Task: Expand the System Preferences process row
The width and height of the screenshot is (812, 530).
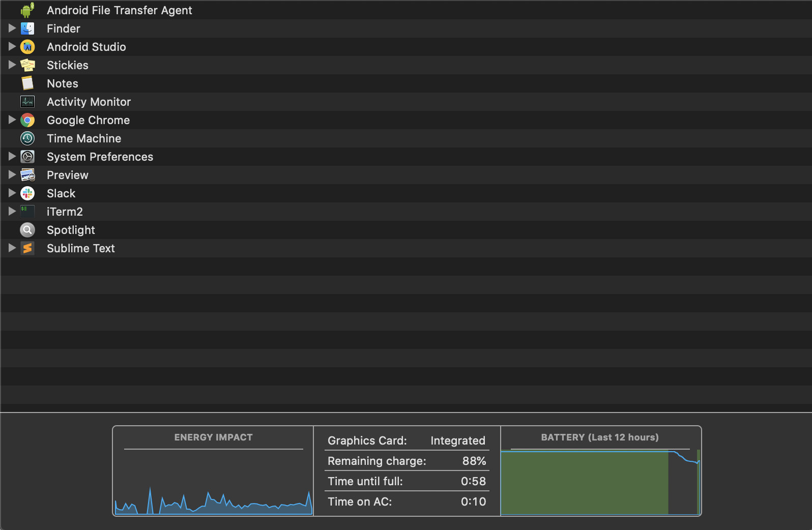Action: pyautogui.click(x=12, y=157)
